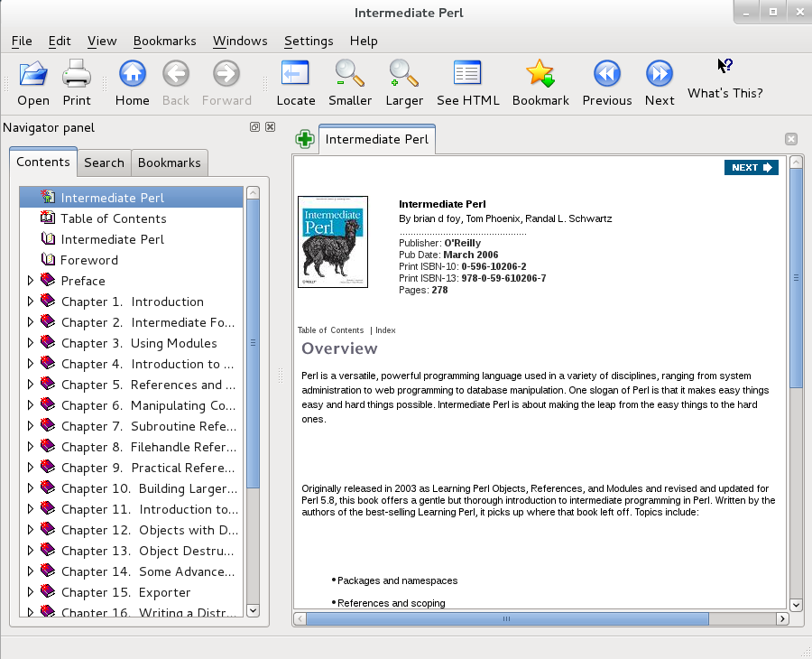Expand Chapter 12 tree node
Image resolution: width=812 pixels, height=659 pixels.
(x=30, y=529)
